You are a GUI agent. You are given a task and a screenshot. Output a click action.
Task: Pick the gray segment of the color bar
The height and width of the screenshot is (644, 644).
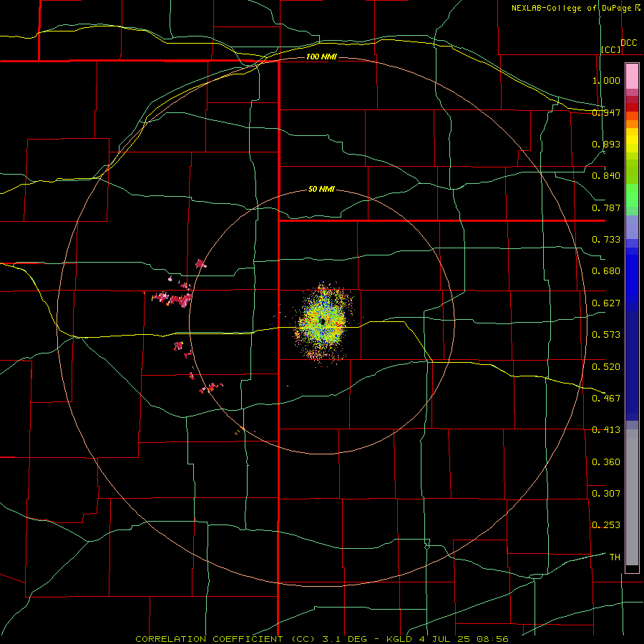click(632, 497)
